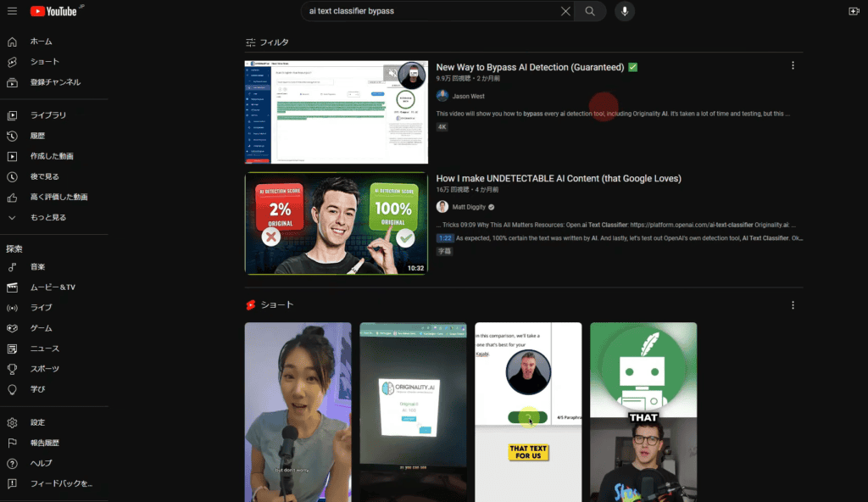Jump to 1:22 timestamp chapter
Viewport: 868px width, 502px height.
pos(445,238)
